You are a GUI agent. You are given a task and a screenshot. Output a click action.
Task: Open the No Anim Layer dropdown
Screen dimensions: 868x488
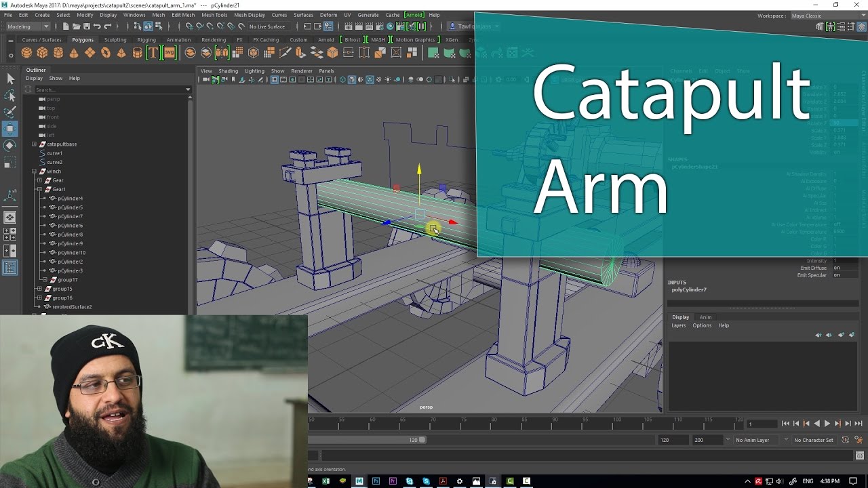(x=755, y=440)
